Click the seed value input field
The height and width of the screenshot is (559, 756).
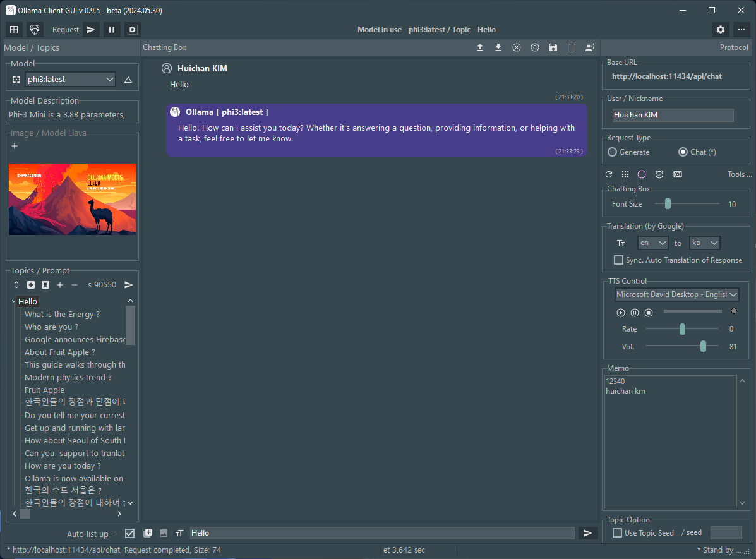pyautogui.click(x=726, y=532)
